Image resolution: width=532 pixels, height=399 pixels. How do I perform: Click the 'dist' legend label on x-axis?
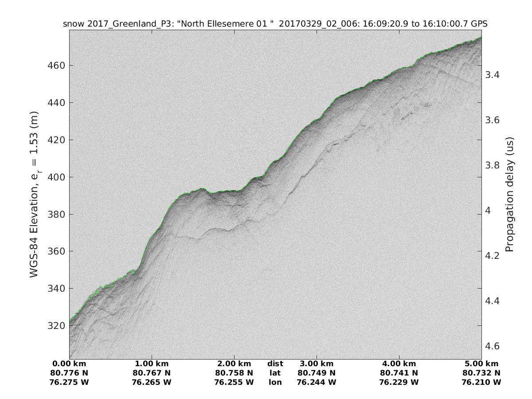pyautogui.click(x=275, y=364)
